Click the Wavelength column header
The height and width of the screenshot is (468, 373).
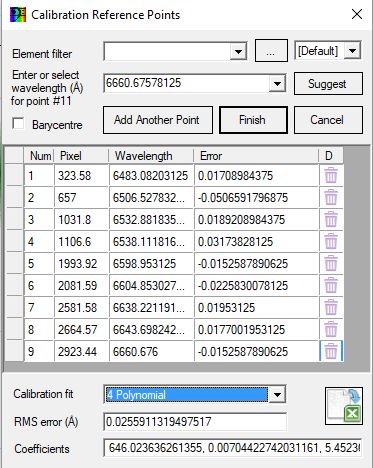(151, 156)
